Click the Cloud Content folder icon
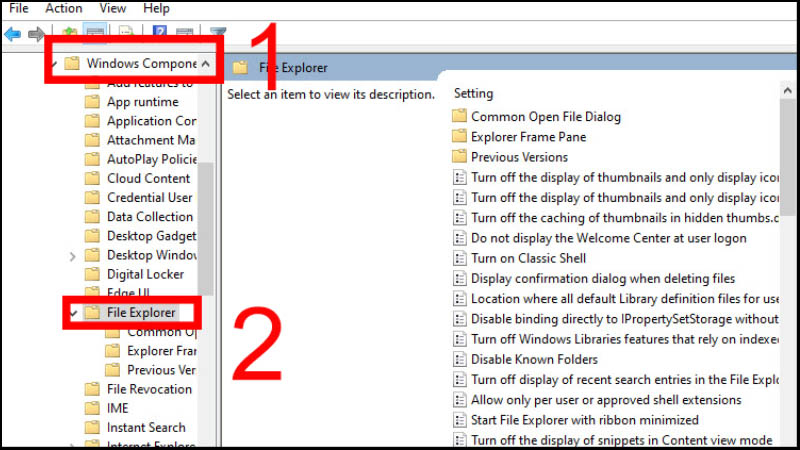This screenshot has width=800, height=450. pyautogui.click(x=92, y=179)
